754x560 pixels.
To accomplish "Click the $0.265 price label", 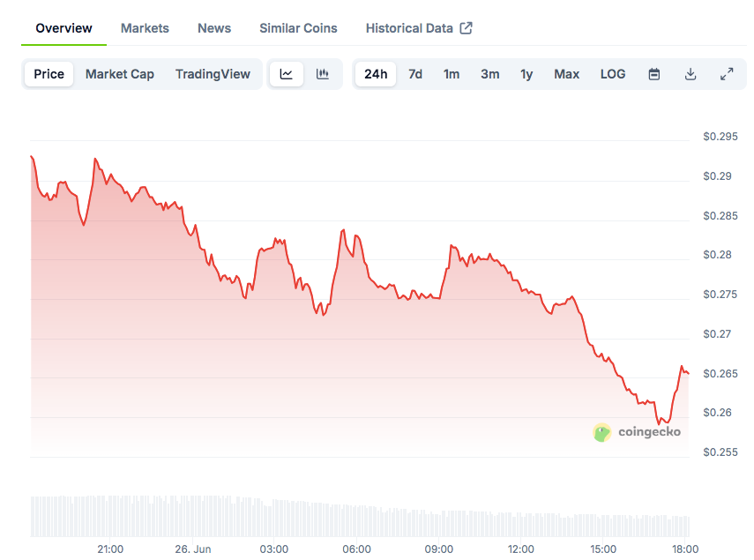I will click(720, 374).
